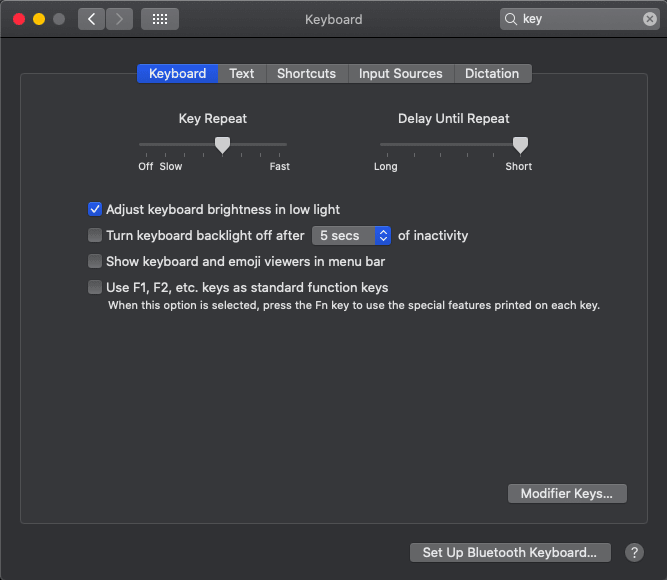Enable Show keyboard and emoji viewers checkbox
Viewport: 667px width, 580px height.
pyautogui.click(x=95, y=261)
